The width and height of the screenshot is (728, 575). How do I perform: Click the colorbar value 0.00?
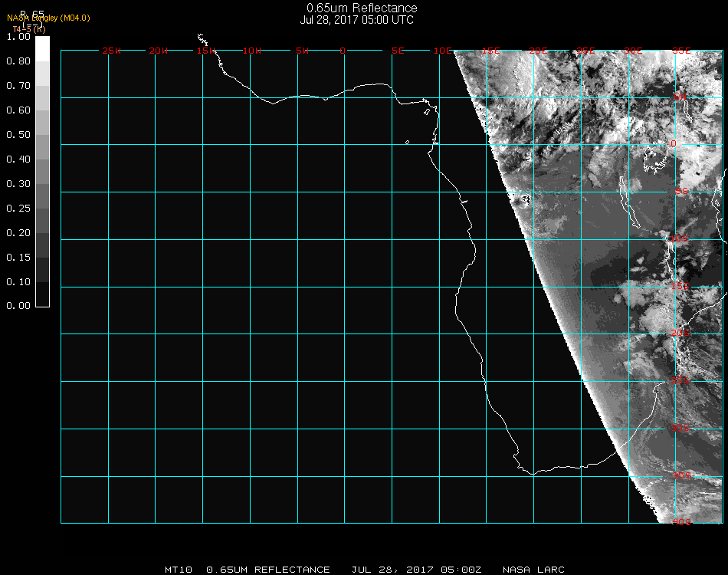click(18, 306)
